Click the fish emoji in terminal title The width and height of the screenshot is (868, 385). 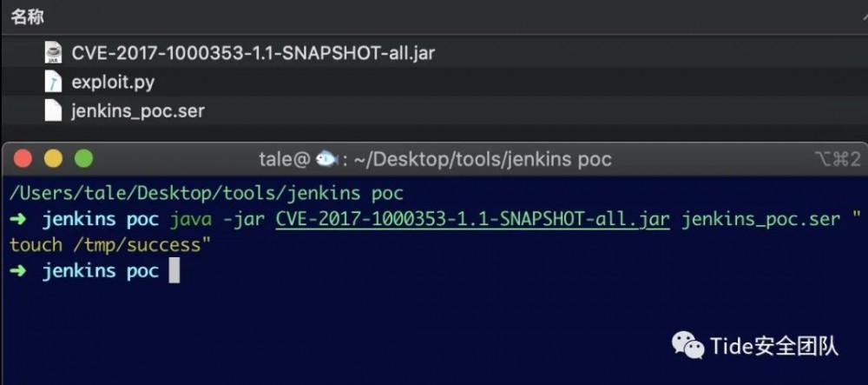(326, 160)
